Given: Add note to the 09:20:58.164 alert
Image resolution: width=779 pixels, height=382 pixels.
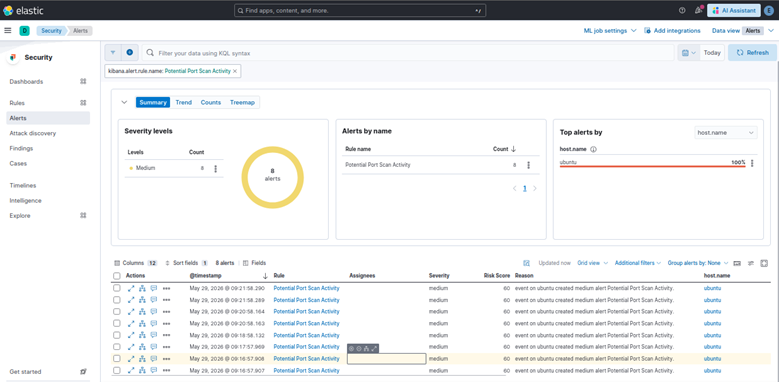Looking at the screenshot, I should pyautogui.click(x=154, y=311).
